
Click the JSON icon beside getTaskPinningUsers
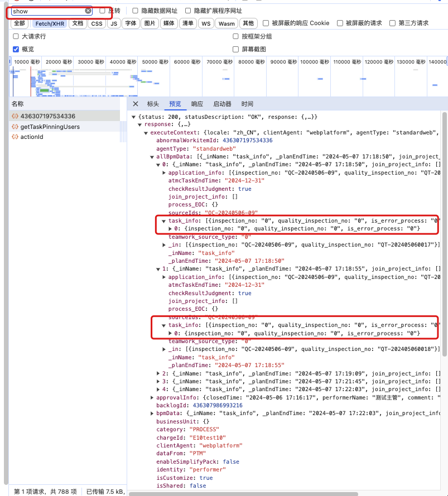click(x=15, y=127)
